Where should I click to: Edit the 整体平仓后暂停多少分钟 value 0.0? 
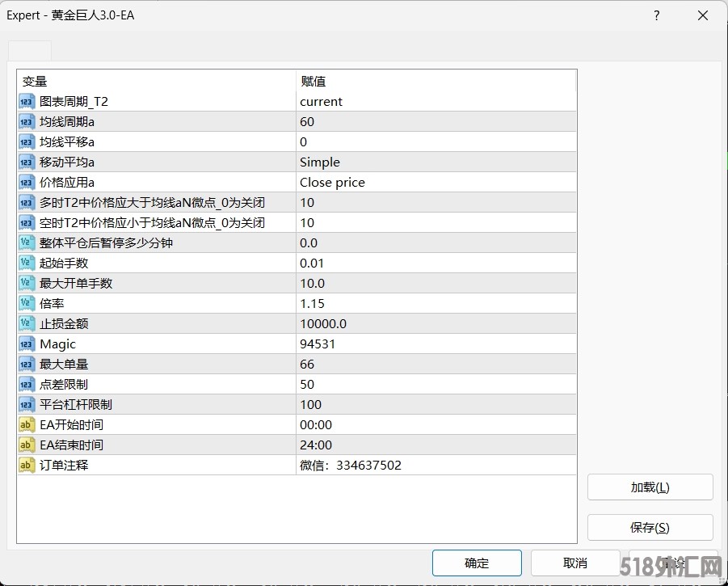[x=436, y=242]
